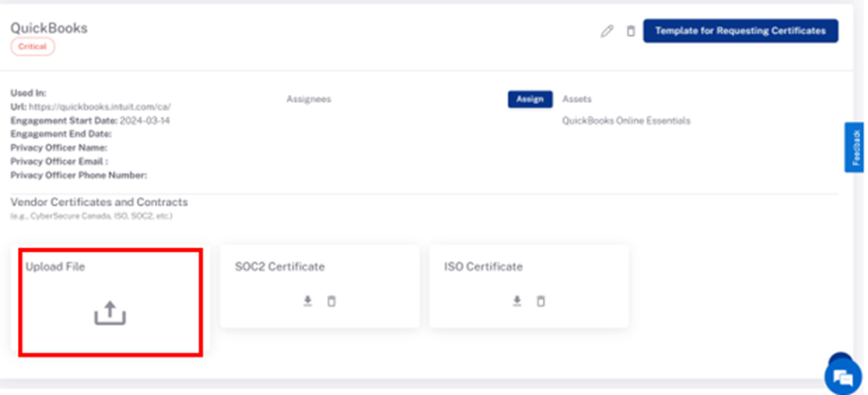Click the upload arrow icon in Upload File card
Screen dimensions: 868x395
109,313
